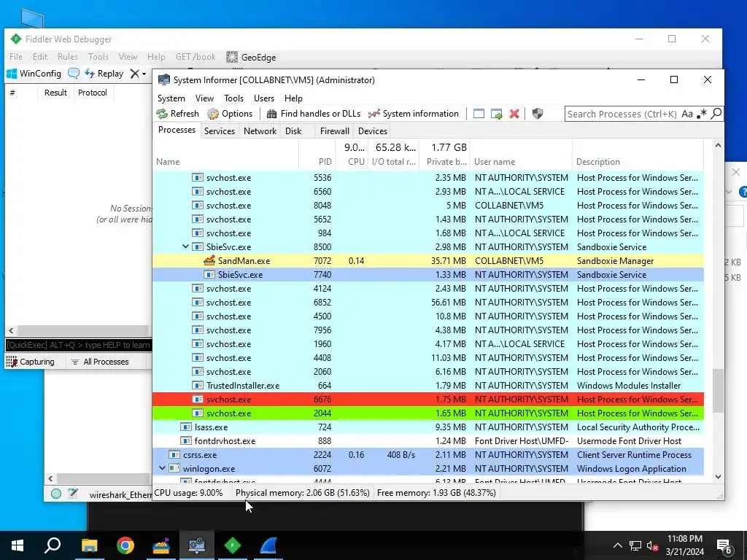Click the red X terminate icon in toolbar
The width and height of the screenshot is (747, 560).
click(514, 114)
